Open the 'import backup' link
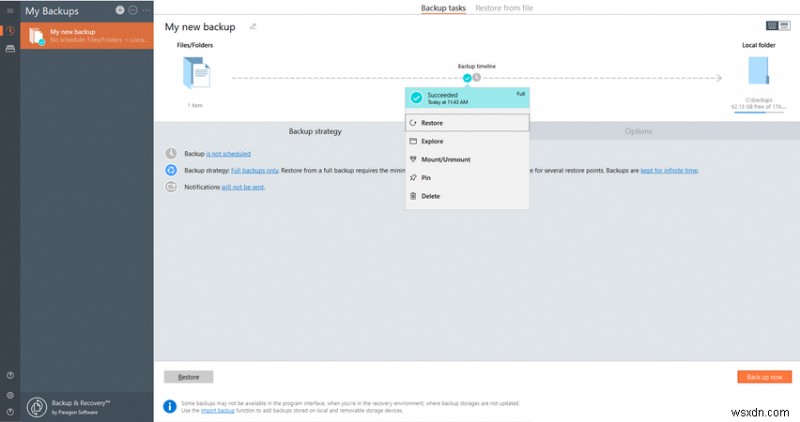Viewport: 800px width, 422px height. click(x=218, y=410)
